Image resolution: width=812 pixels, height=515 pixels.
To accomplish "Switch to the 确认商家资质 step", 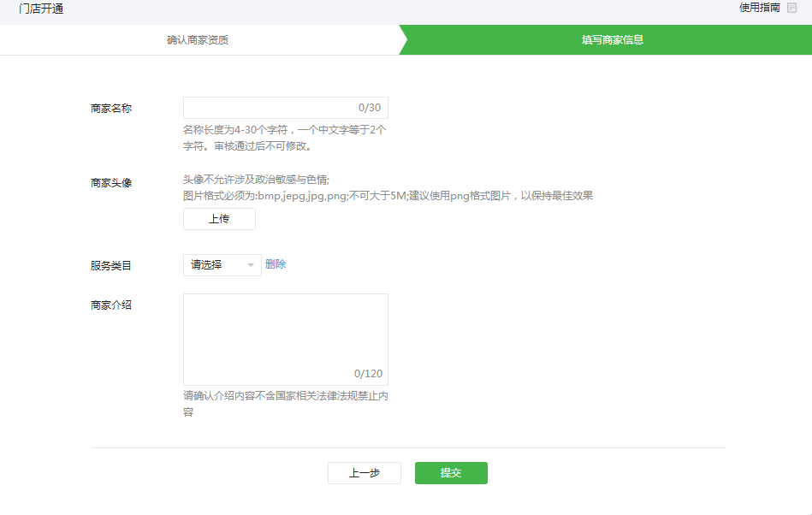I will [198, 40].
